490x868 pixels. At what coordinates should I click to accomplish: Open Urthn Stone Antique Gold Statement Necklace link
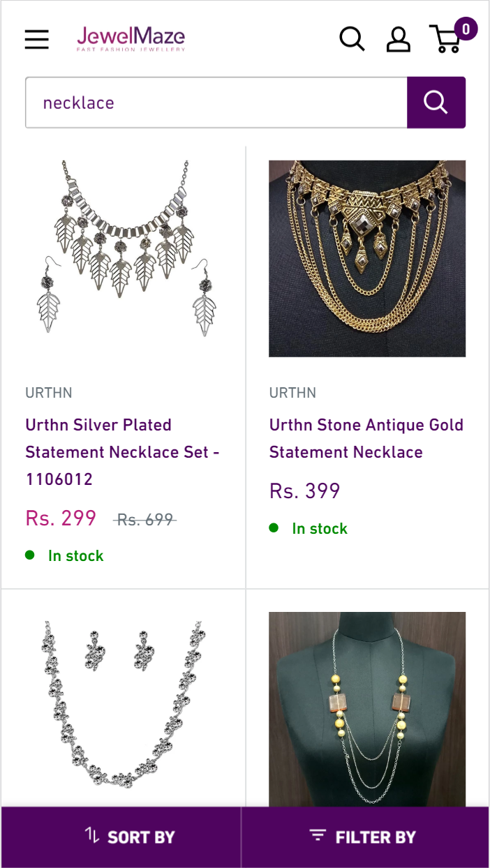[x=366, y=438]
